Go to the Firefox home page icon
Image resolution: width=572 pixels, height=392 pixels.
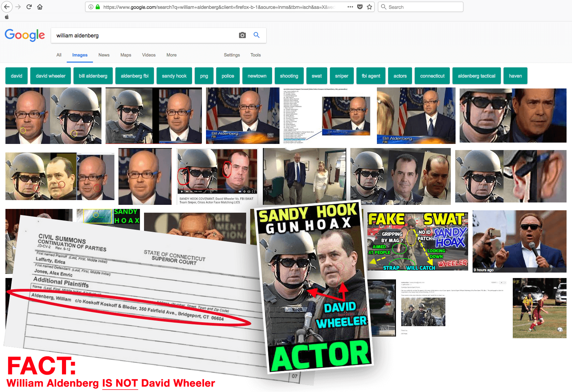click(x=40, y=7)
